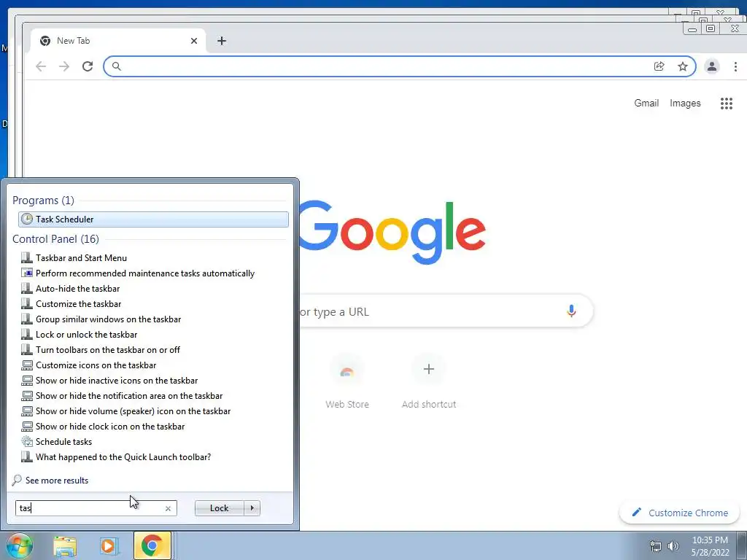The width and height of the screenshot is (747, 560).
Task: Click the Programs (1) group header
Action: point(43,201)
